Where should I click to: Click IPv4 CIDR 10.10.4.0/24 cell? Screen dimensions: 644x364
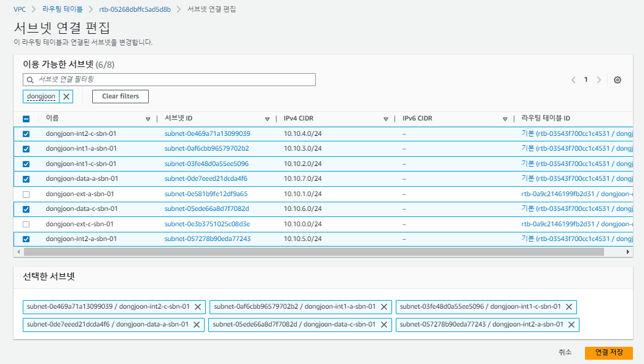pyautogui.click(x=303, y=133)
